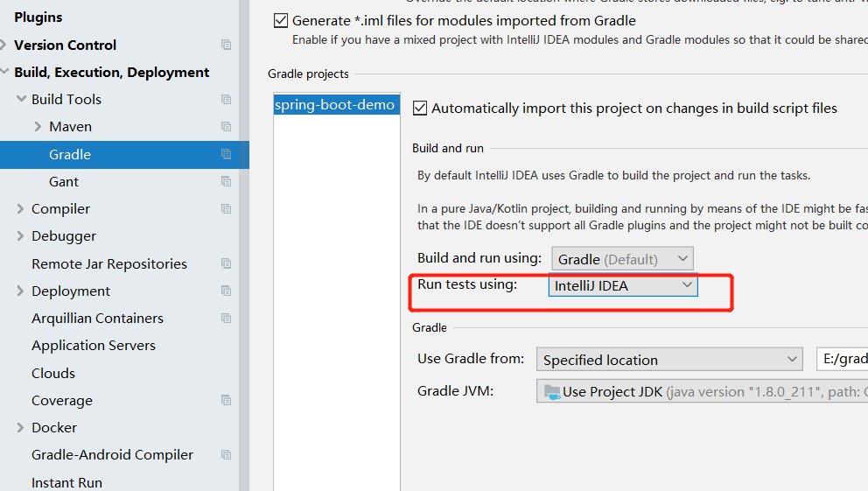Select spring-boot-demo in Gradle projects list
Image resolution: width=868 pixels, height=491 pixels.
(x=337, y=105)
